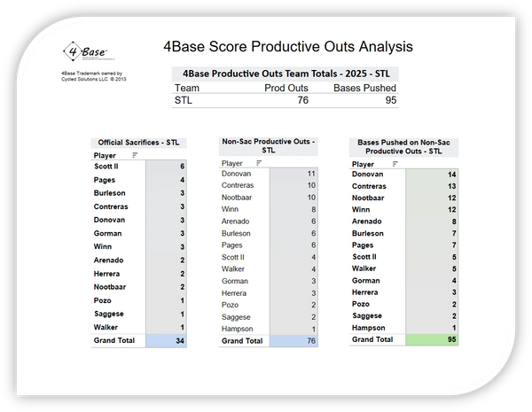Click the 'Official Sacrifices - STL' table title

coord(139,143)
